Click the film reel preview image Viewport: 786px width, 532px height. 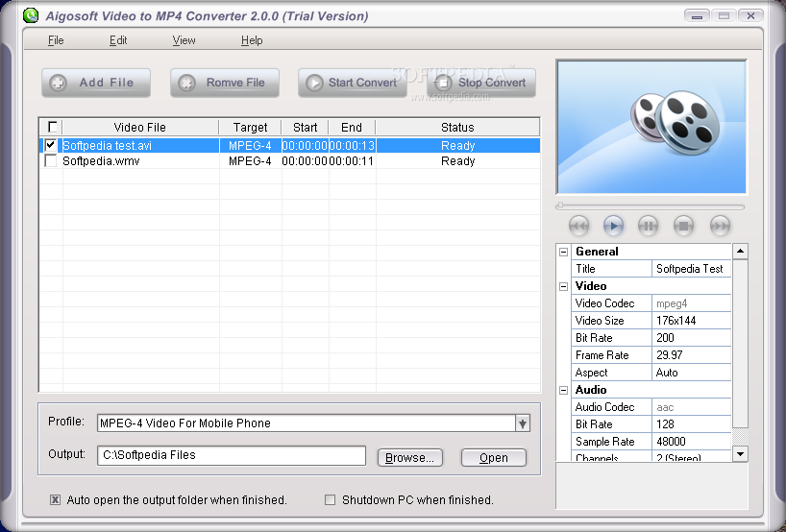click(x=651, y=127)
